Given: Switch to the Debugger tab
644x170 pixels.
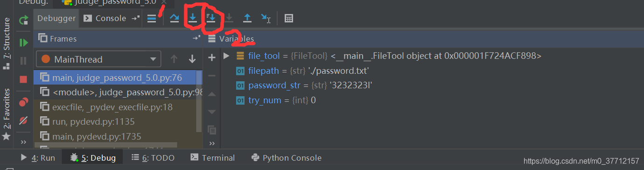Looking at the screenshot, I should [x=56, y=19].
